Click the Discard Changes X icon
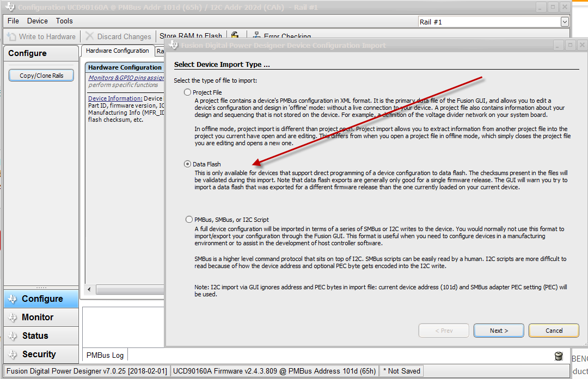 [x=90, y=36]
